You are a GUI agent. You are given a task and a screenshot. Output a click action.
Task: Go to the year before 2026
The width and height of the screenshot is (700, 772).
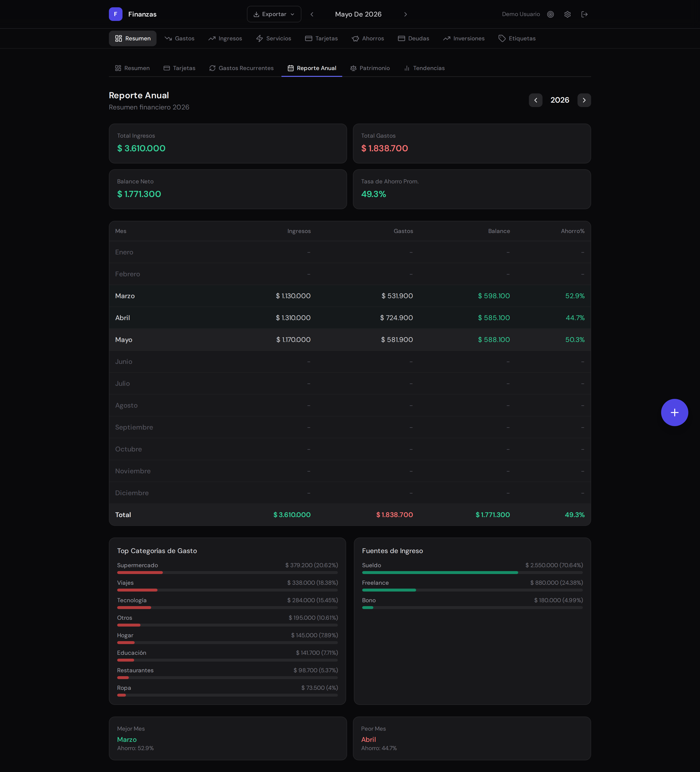pyautogui.click(x=535, y=100)
